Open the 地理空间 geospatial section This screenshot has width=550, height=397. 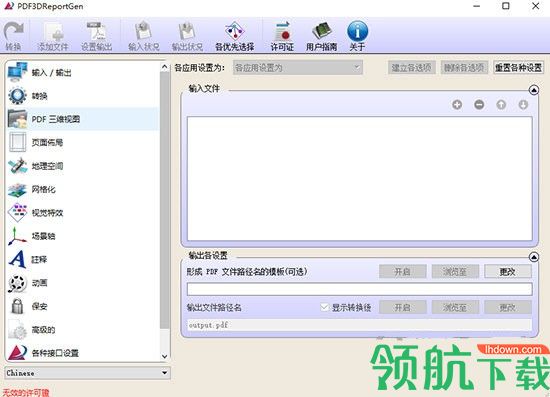[83, 166]
